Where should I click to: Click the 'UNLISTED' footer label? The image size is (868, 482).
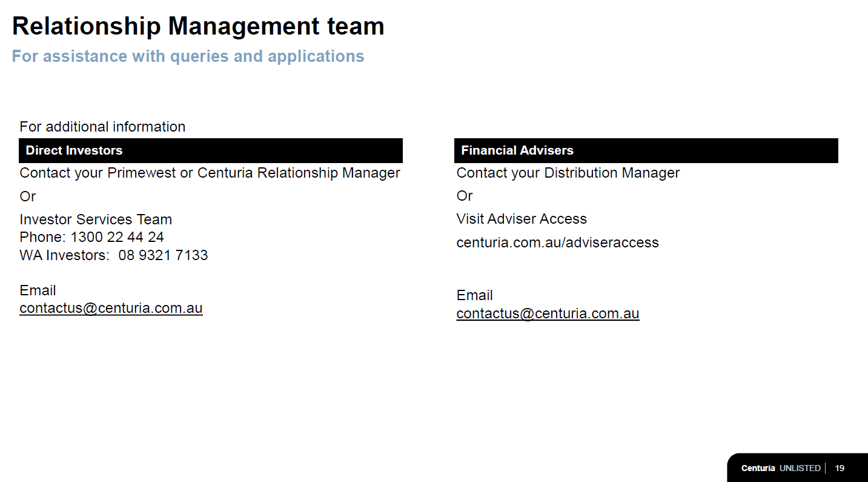click(x=800, y=468)
